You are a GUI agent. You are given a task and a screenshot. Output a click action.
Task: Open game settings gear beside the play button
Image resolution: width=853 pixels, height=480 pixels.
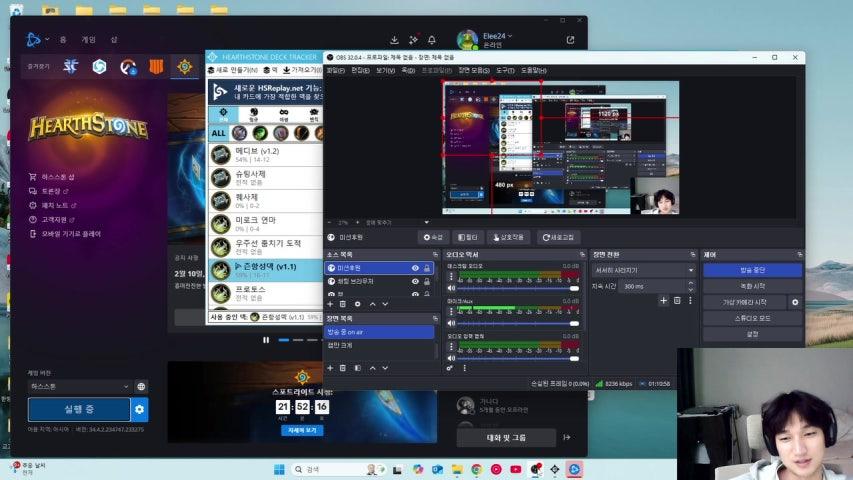(x=140, y=409)
